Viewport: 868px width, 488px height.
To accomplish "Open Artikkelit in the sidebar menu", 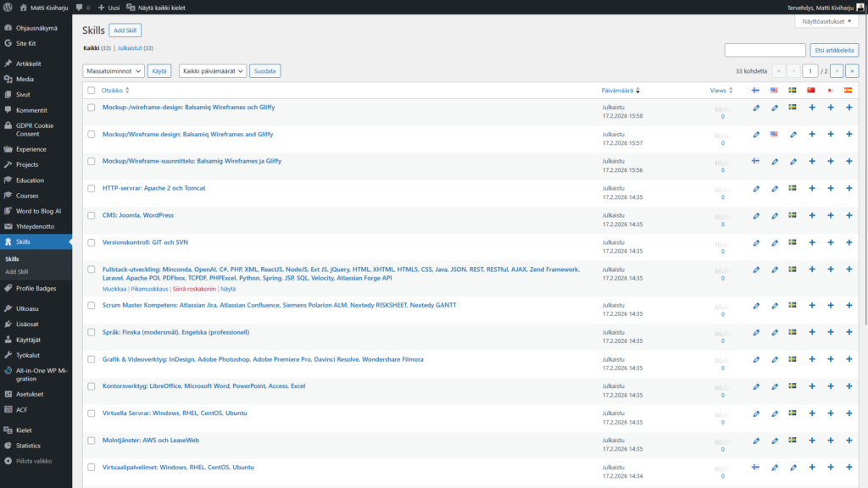I will coord(29,64).
